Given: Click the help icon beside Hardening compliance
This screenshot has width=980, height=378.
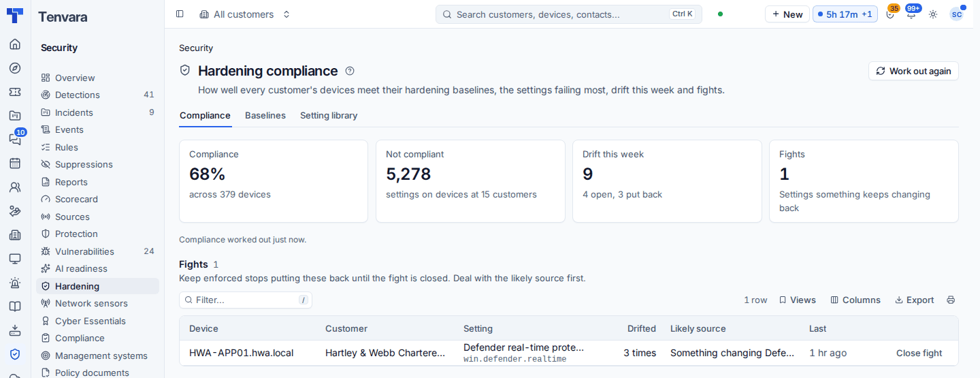Looking at the screenshot, I should pyautogui.click(x=350, y=71).
